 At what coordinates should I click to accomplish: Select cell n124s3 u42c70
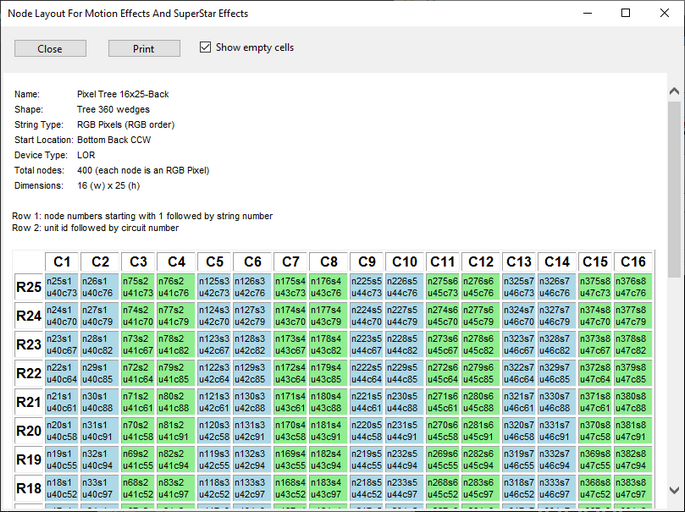[x=214, y=316]
